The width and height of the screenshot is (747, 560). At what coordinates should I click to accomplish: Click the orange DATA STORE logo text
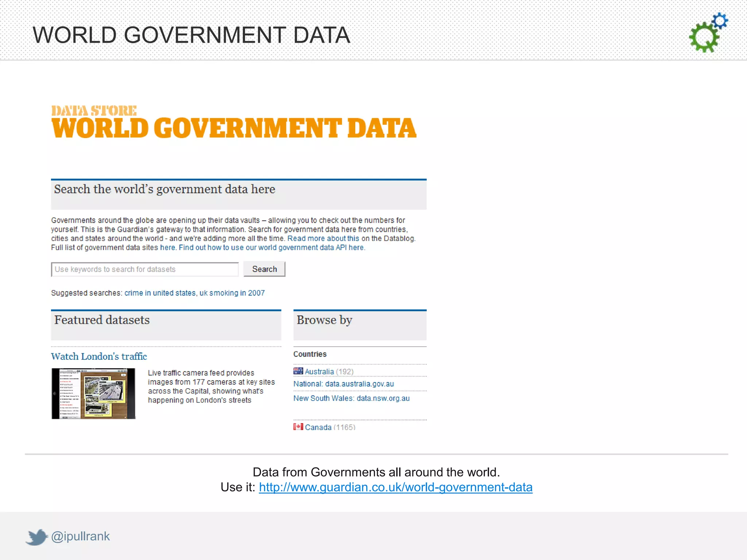click(94, 110)
